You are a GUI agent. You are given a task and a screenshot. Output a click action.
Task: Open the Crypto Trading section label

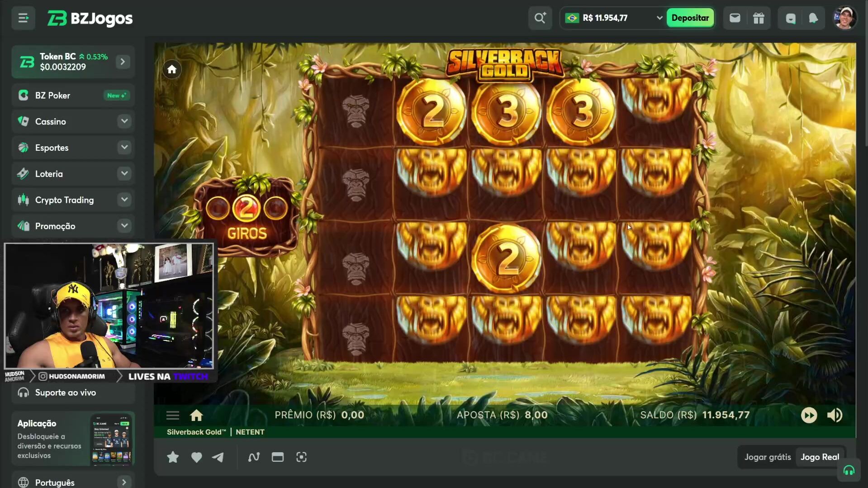(x=65, y=200)
